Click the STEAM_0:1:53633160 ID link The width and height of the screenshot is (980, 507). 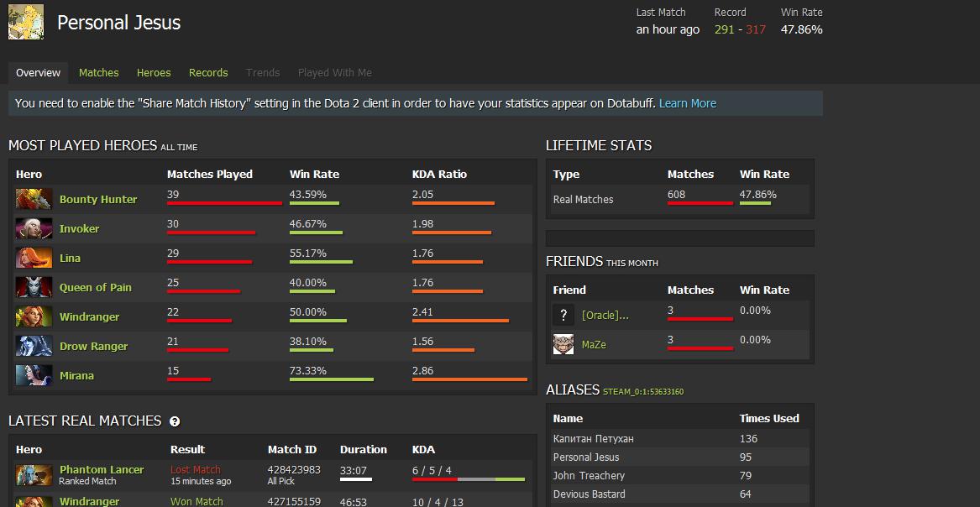pyautogui.click(x=643, y=392)
